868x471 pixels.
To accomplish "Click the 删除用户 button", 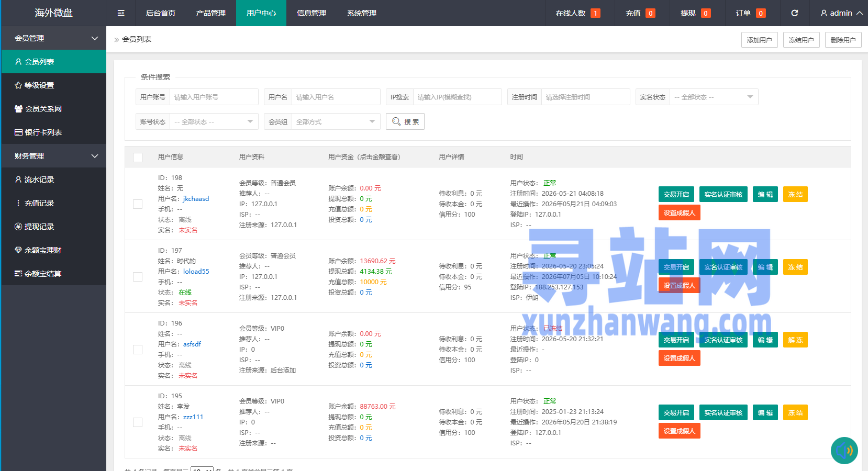I will [843, 40].
